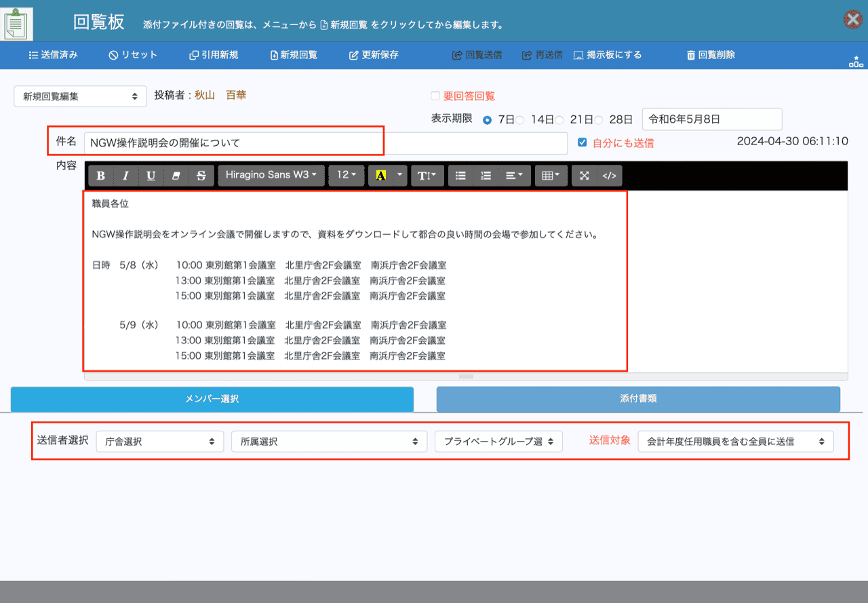Select the 14日 display period option
Image resolution: width=868 pixels, height=603 pixels.
click(x=519, y=120)
